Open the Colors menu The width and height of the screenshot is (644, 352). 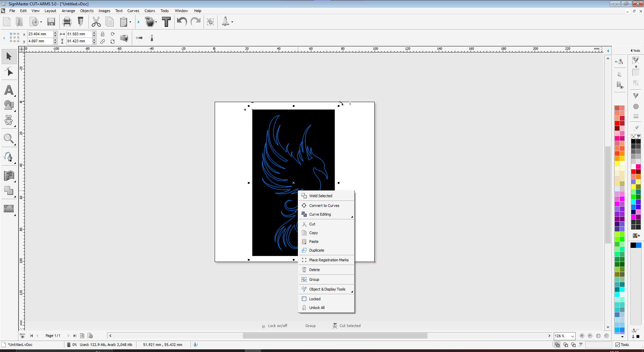150,11
